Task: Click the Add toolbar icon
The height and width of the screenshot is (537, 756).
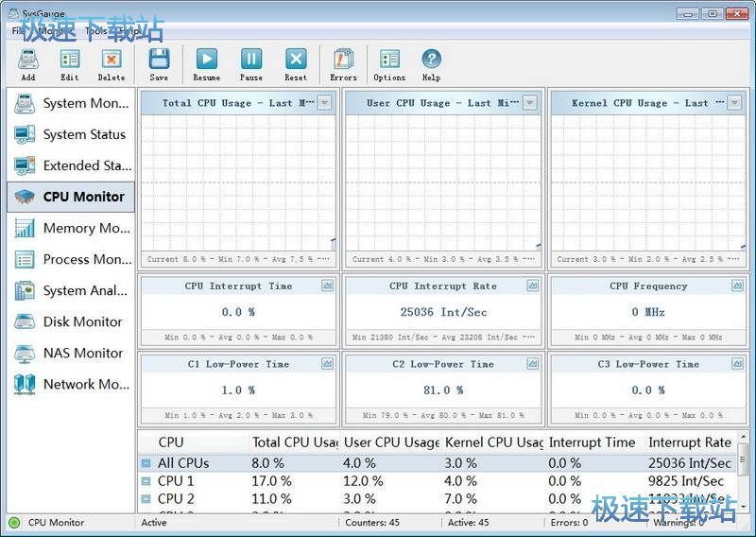Action: 28,61
